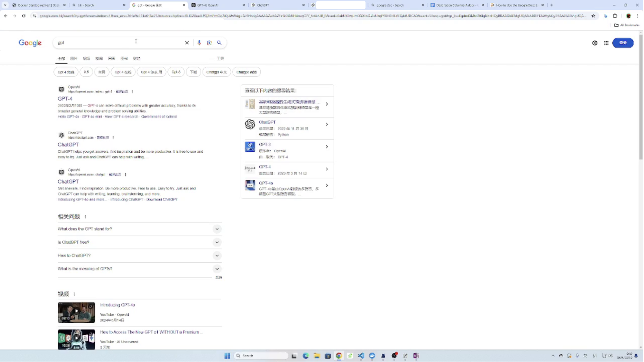Expand "What does the GPT stand for?"
Viewport: 644px width, 362px height.
(x=217, y=229)
